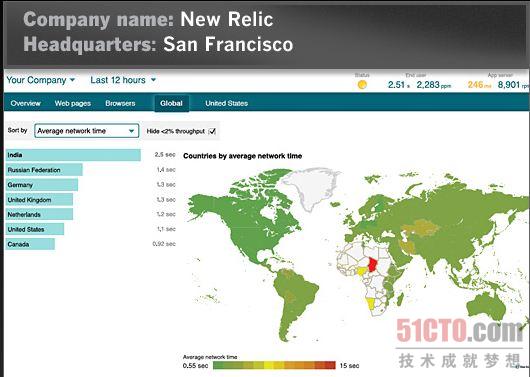530x377 pixels.
Task: Click the Netherlands bar entry
Action: point(39,214)
